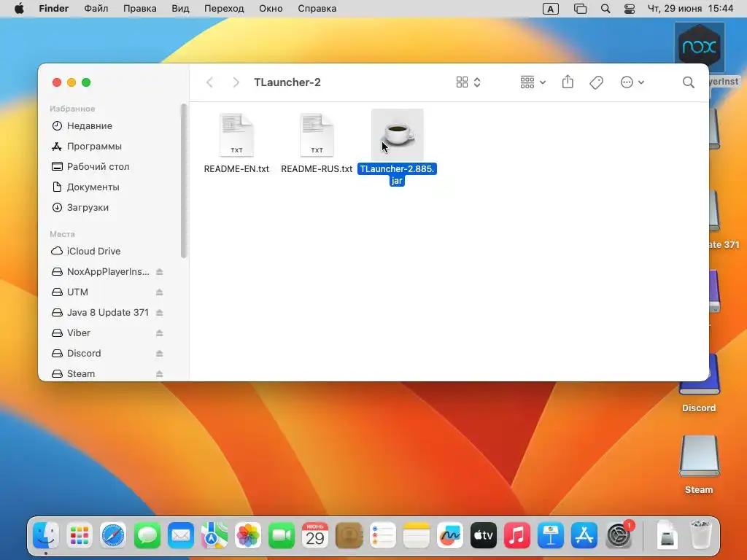Screen dimensions: 747x560
Task: Switch view mode with the icon view selector
Action: 468,82
